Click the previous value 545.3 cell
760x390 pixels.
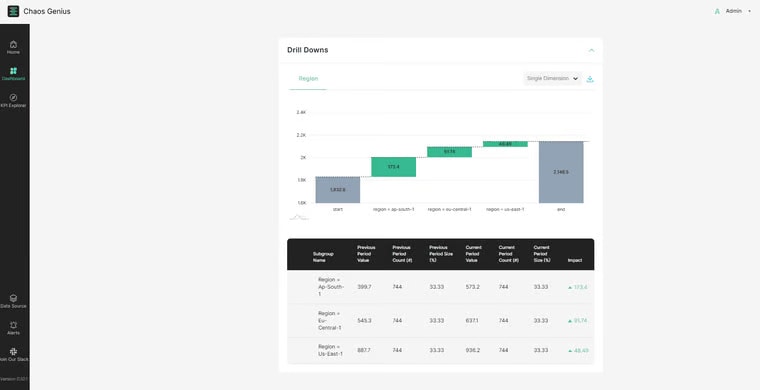364,321
